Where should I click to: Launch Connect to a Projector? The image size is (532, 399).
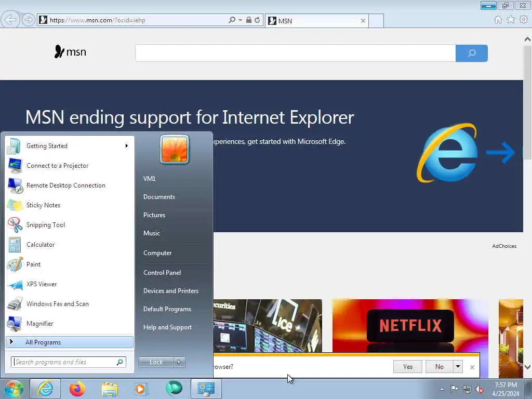pos(70,166)
